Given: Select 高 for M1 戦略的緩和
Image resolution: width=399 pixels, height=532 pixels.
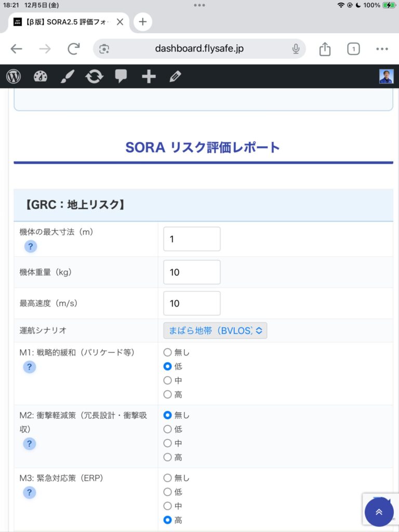Looking at the screenshot, I should coord(167,394).
